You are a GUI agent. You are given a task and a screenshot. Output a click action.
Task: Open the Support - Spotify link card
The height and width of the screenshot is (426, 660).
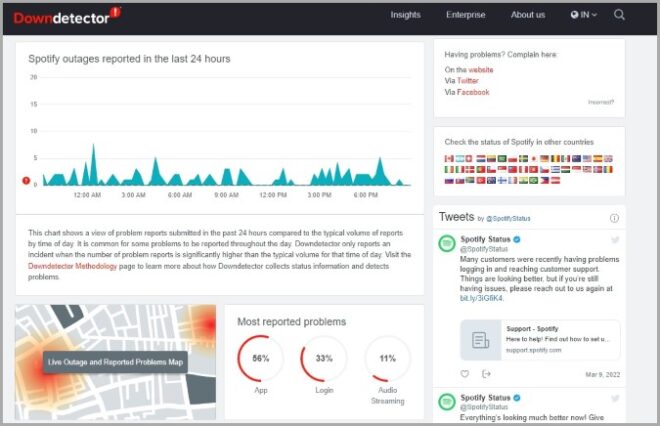pos(540,340)
